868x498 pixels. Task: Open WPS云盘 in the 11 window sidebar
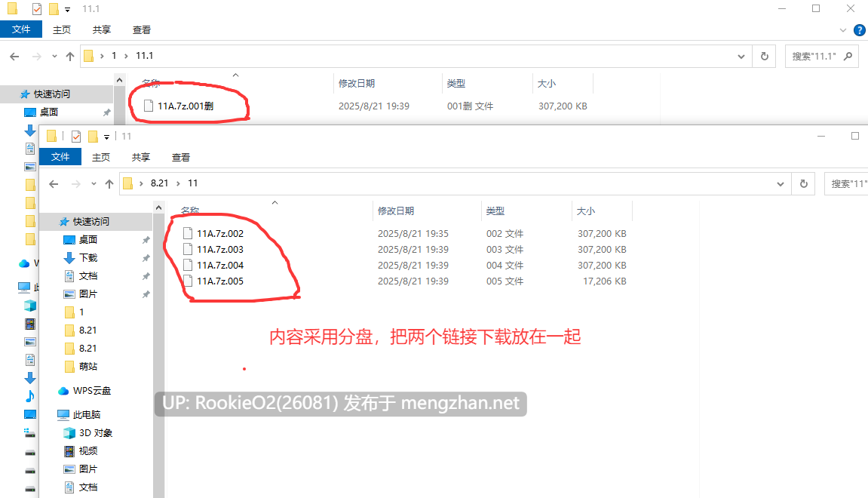pos(84,391)
